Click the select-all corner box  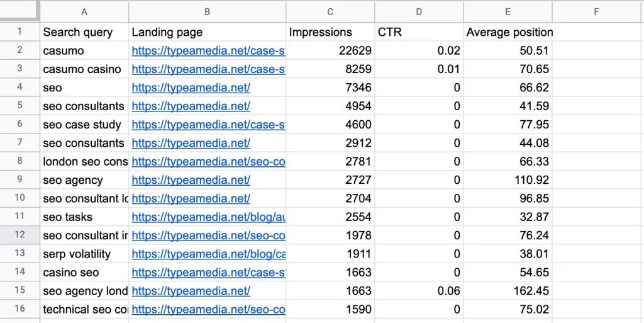point(19,11)
